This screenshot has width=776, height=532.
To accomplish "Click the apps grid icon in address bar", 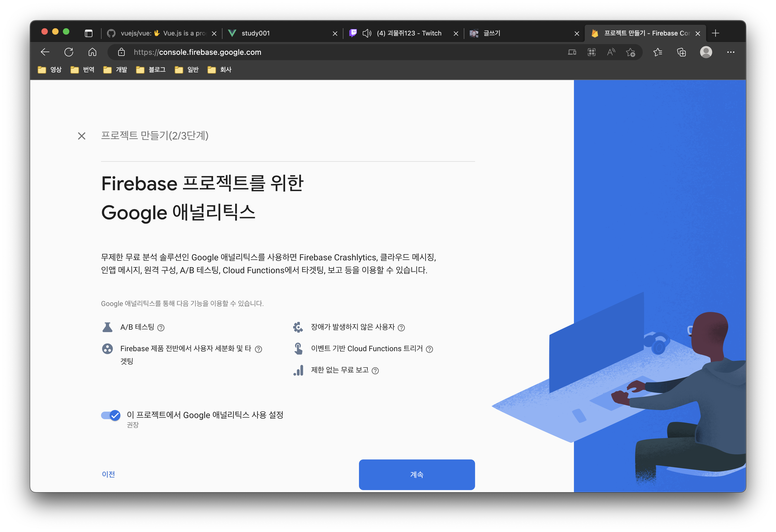I will point(591,52).
